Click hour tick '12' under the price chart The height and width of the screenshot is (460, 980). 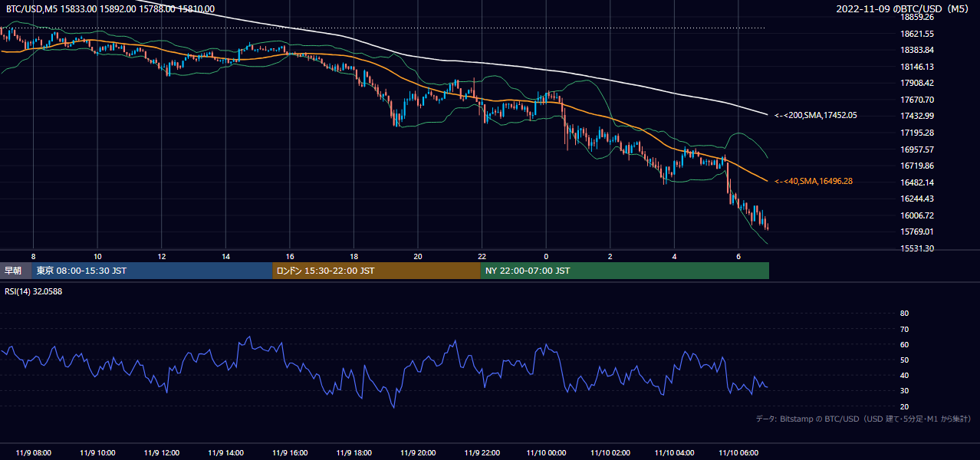coord(161,255)
